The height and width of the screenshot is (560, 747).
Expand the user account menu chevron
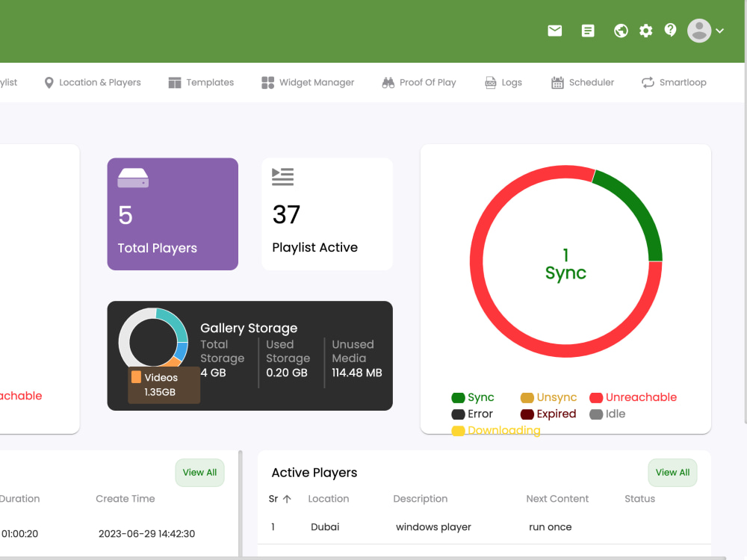(719, 31)
